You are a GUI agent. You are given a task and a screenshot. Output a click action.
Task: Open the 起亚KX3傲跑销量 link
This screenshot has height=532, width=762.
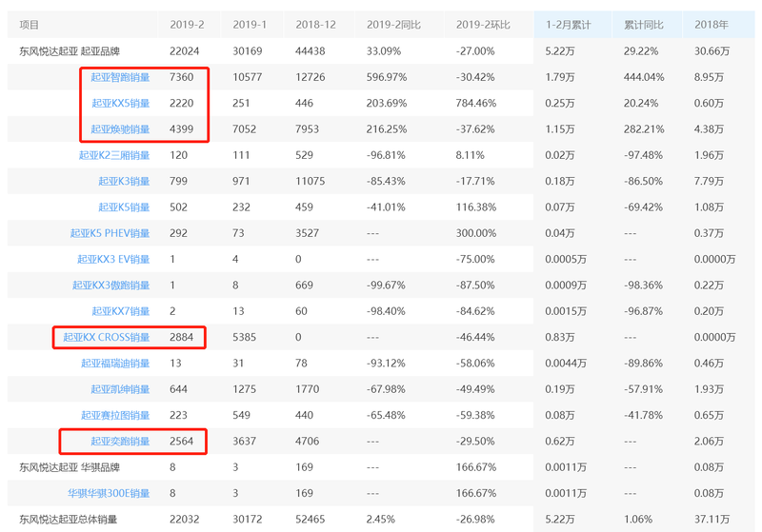[x=110, y=285]
